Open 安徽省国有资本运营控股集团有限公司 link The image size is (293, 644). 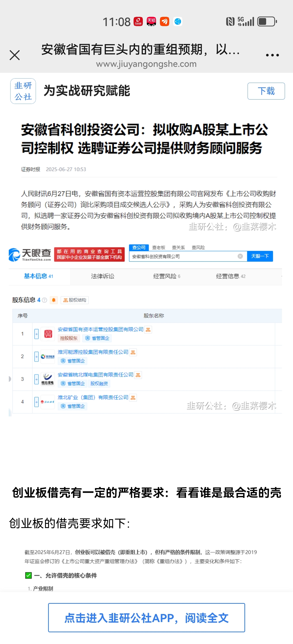[101, 330]
